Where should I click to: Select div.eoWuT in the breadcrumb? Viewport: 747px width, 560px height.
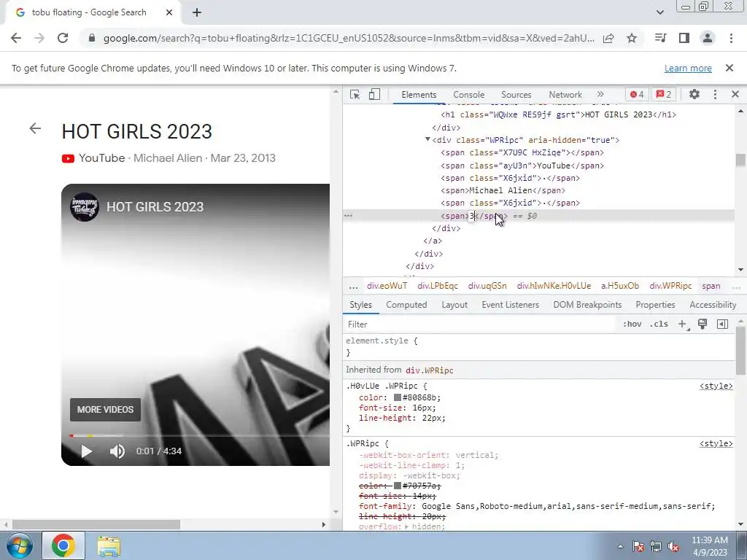[387, 286]
